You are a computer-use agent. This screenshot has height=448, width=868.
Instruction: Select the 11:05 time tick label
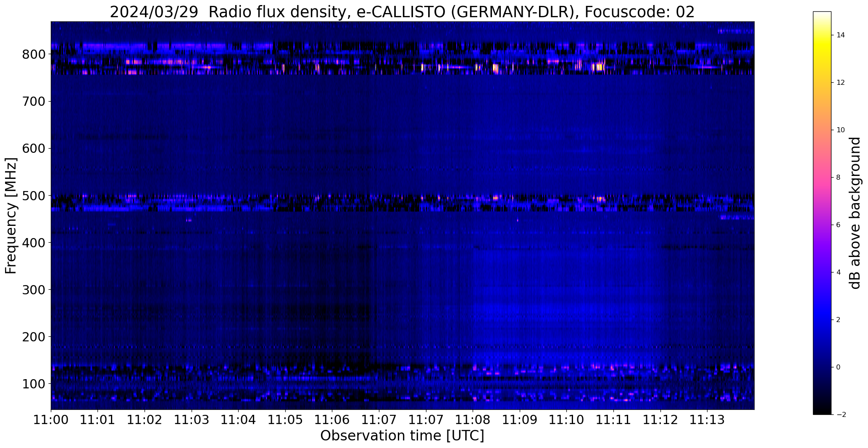point(285,419)
